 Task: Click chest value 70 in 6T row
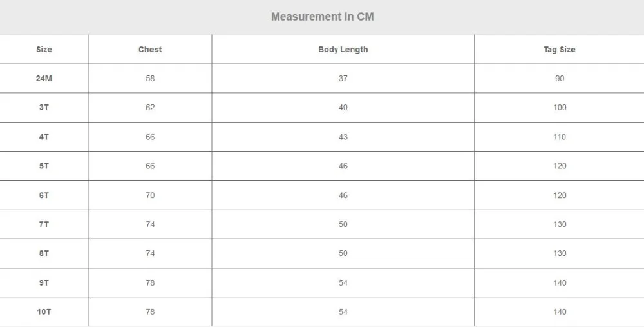150,195
